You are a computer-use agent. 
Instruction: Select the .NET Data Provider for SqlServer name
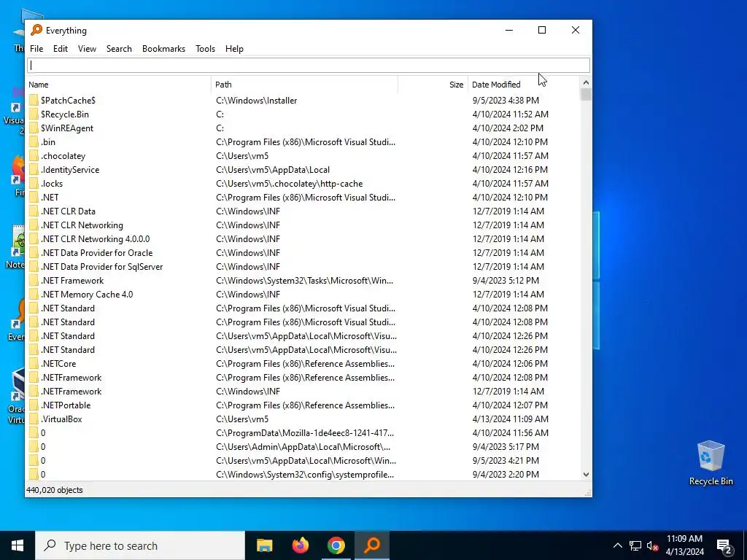click(102, 266)
